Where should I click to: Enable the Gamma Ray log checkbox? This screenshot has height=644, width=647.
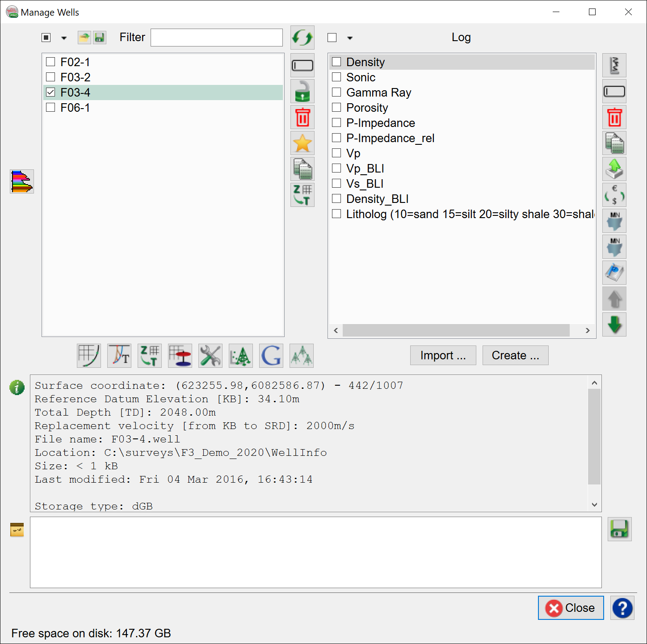(x=337, y=93)
